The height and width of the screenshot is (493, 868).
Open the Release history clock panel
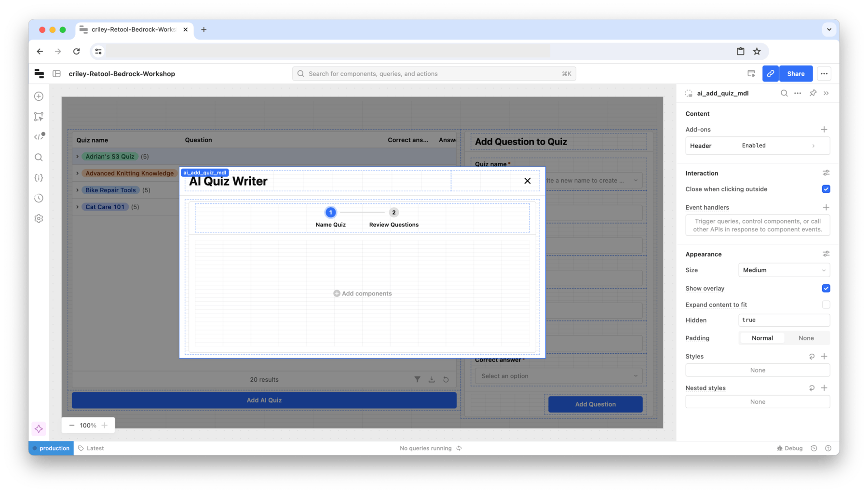(39, 198)
